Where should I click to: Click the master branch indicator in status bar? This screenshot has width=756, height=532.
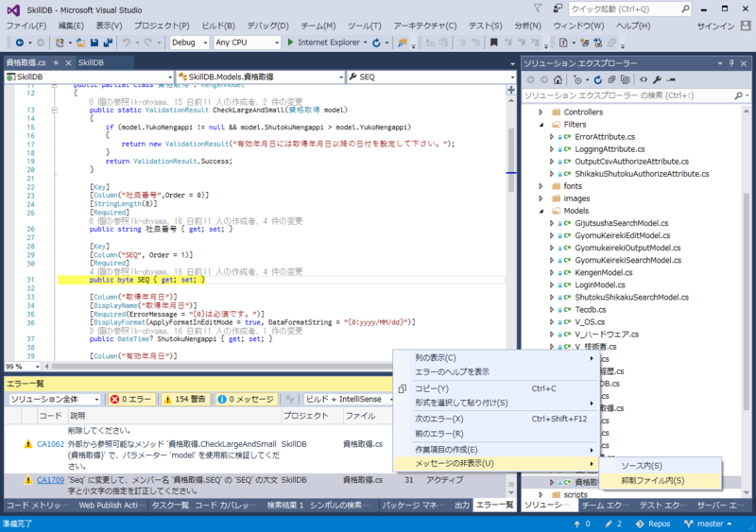[707, 523]
